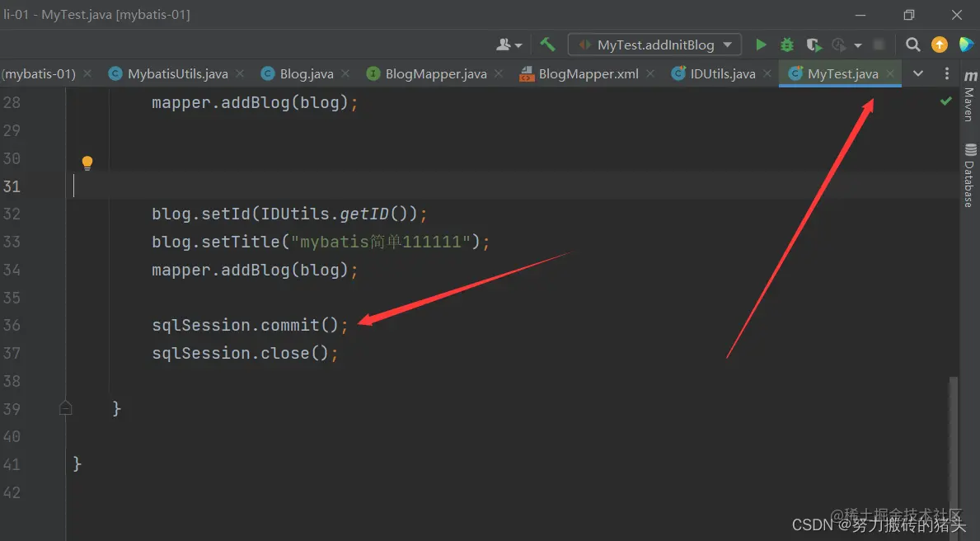Image resolution: width=980 pixels, height=541 pixels.
Task: Open the MyTest.addInitBlog run configuration dropdown
Action: click(x=654, y=45)
